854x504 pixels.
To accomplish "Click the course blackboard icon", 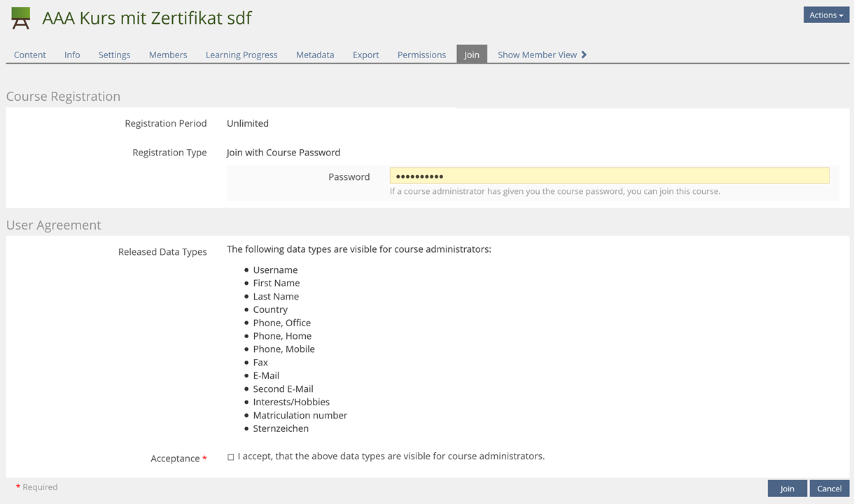I will (x=21, y=17).
